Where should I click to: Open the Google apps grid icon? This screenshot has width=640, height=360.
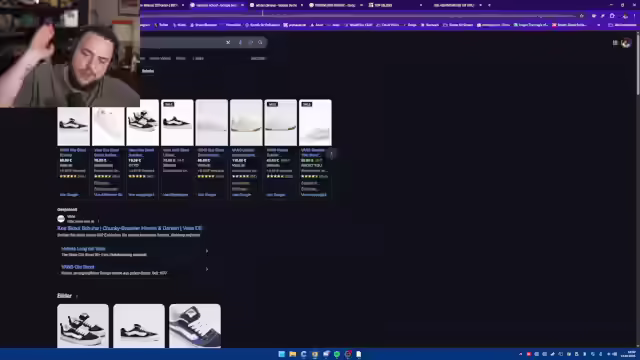coord(615,43)
